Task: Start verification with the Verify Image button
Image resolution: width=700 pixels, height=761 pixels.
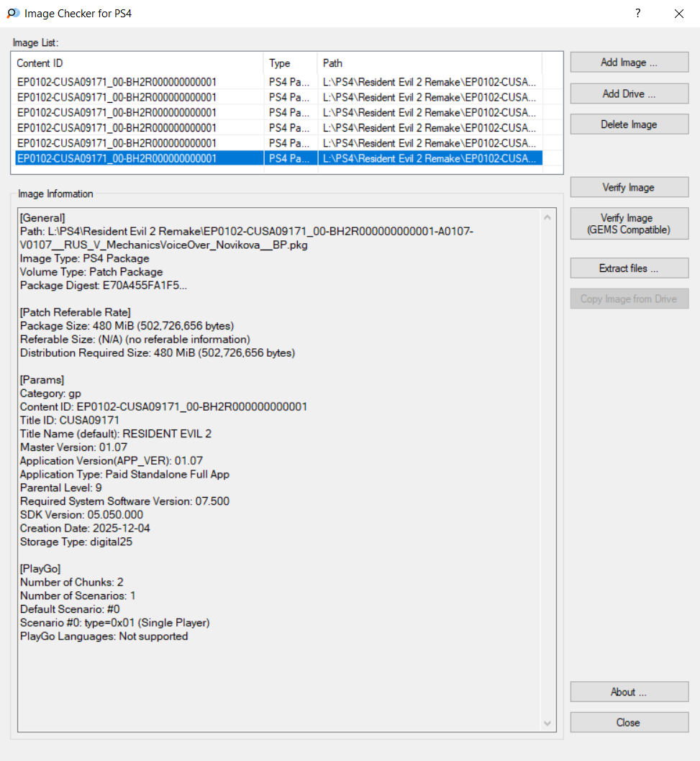Action: (629, 188)
